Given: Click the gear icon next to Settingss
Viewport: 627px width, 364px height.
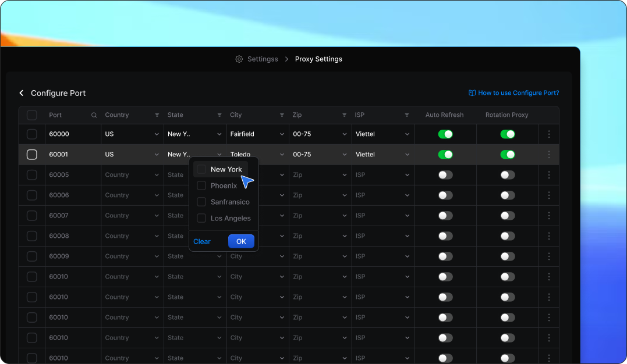Looking at the screenshot, I should [x=239, y=59].
